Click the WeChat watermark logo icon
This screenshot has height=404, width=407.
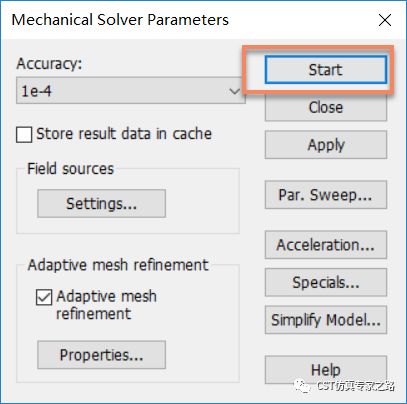(x=302, y=386)
